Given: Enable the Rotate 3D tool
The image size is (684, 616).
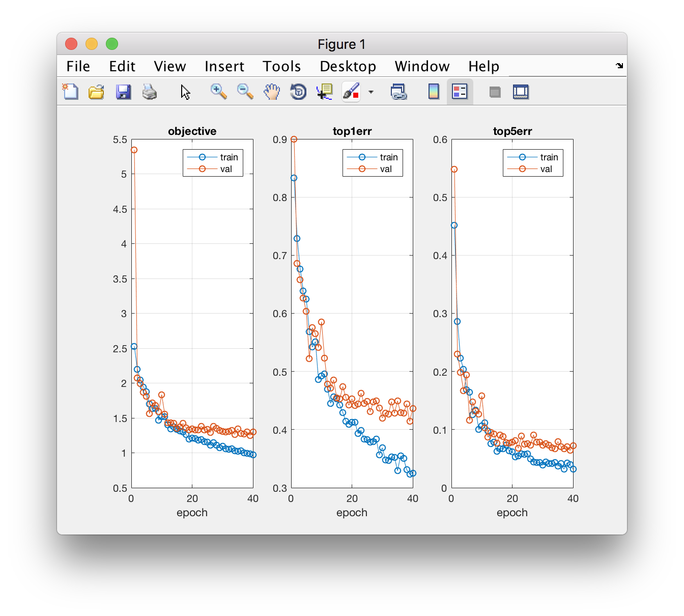Looking at the screenshot, I should click(x=298, y=92).
